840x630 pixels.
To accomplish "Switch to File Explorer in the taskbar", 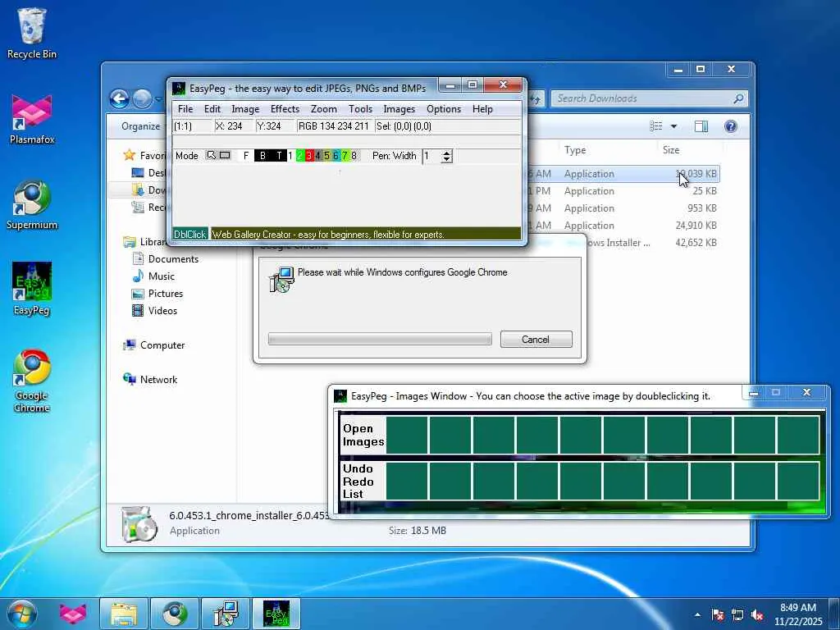I will point(124,614).
